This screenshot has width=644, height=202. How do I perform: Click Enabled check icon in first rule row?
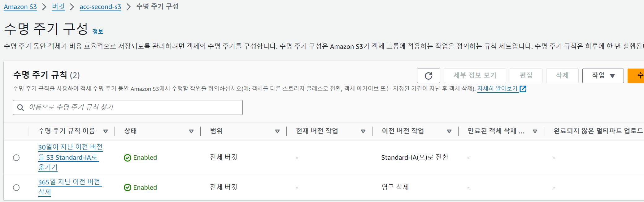[x=127, y=158]
